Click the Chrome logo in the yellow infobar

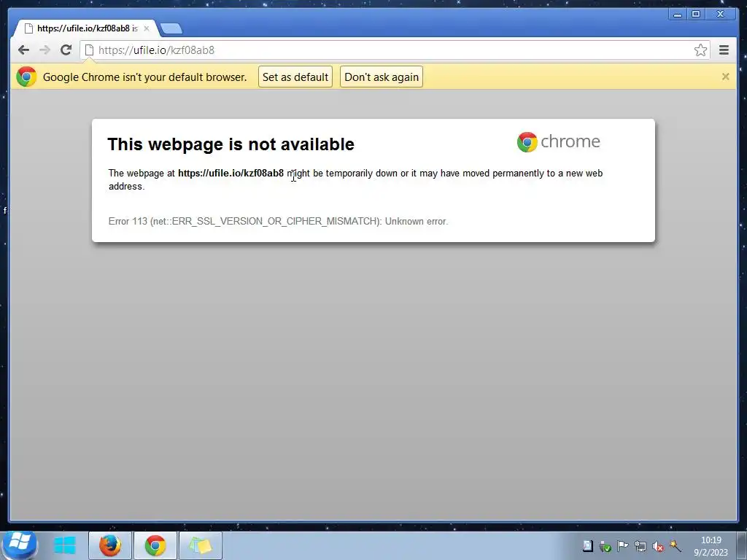[x=26, y=77]
